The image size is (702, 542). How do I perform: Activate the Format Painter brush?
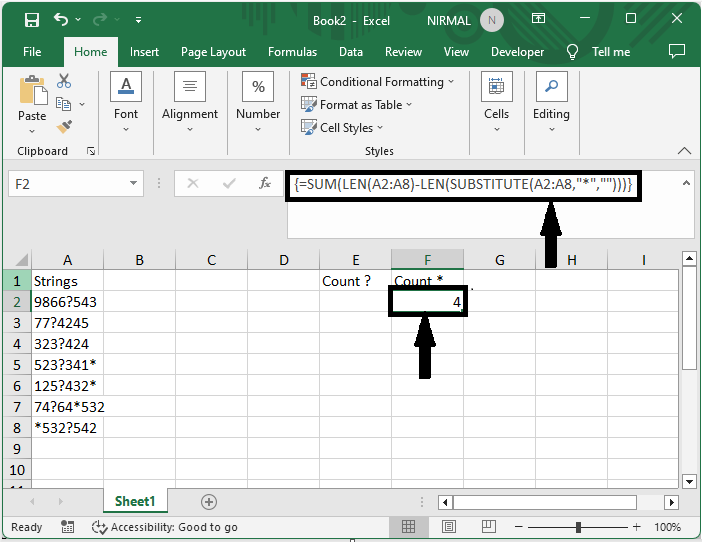64,127
